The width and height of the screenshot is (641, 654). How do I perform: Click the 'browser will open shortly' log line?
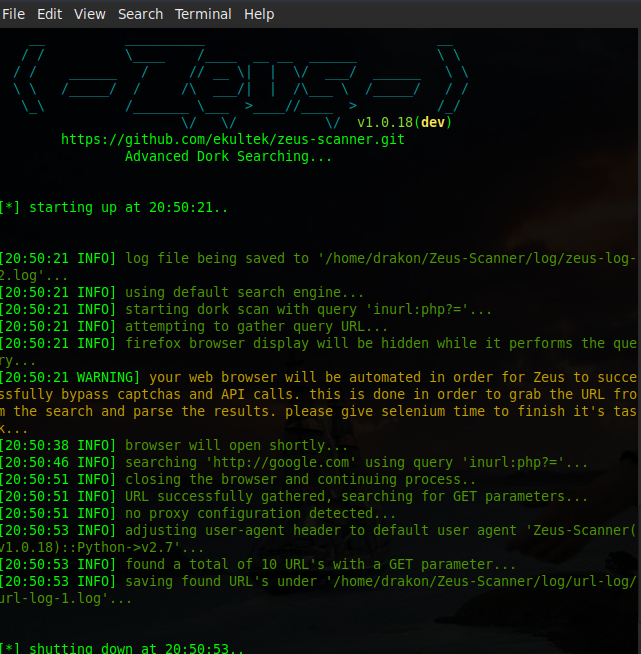point(236,446)
